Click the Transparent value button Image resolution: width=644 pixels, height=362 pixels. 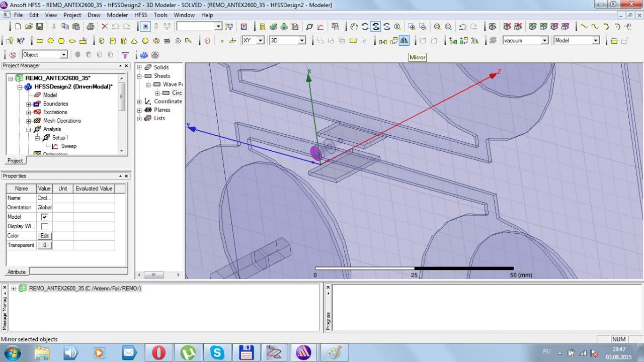pyautogui.click(x=44, y=245)
